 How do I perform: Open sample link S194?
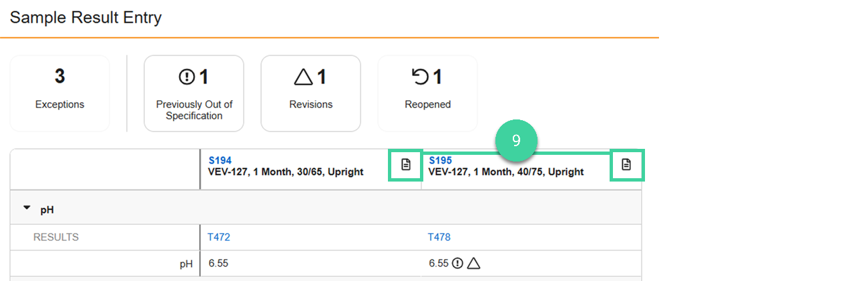point(220,160)
